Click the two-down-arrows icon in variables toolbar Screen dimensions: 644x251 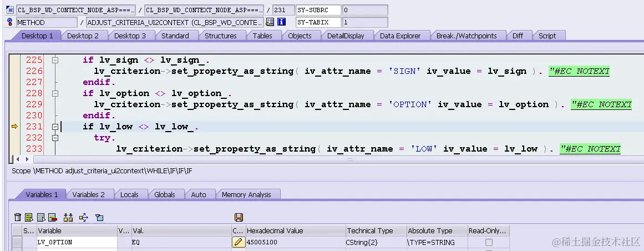68,217
